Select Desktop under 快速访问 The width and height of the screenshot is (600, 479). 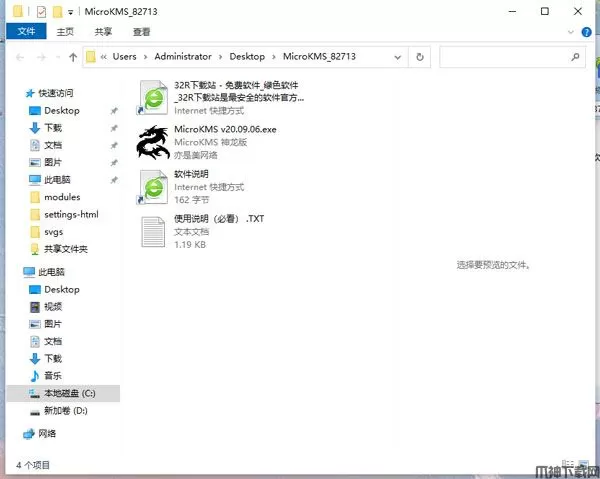click(62, 111)
